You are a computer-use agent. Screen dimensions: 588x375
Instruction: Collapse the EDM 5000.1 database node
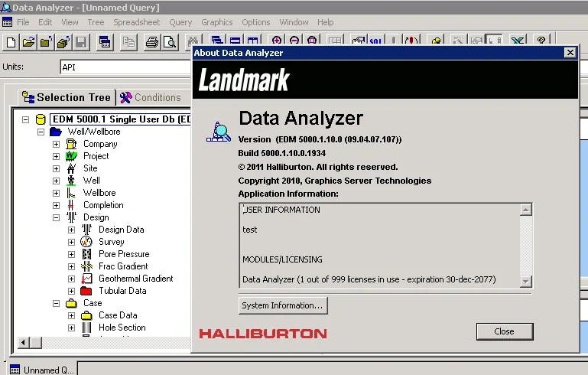(x=25, y=119)
